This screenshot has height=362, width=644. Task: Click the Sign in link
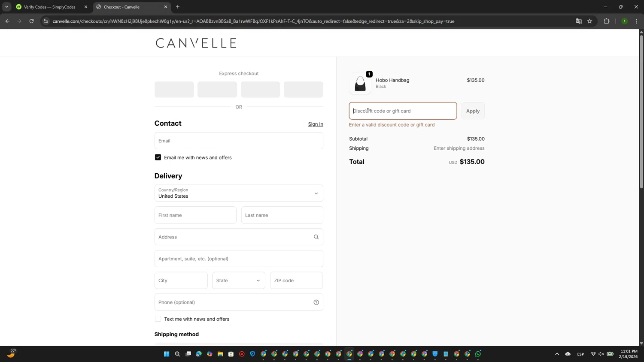tap(316, 124)
